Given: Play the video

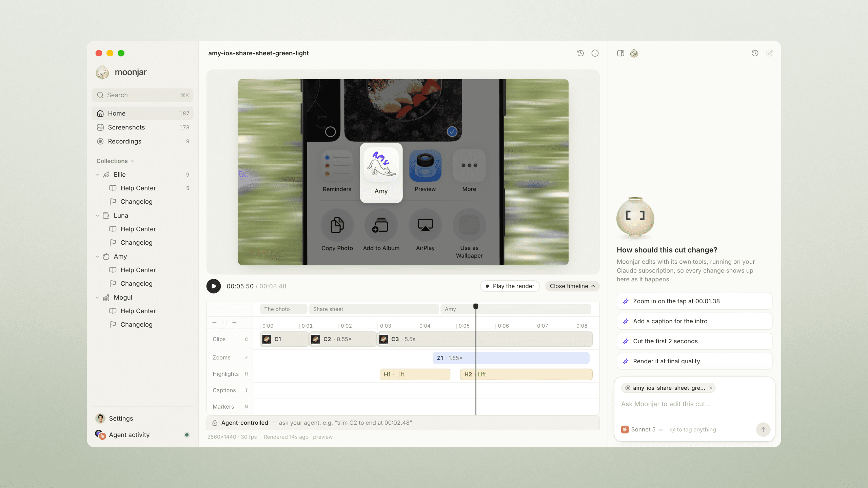Looking at the screenshot, I should (214, 286).
